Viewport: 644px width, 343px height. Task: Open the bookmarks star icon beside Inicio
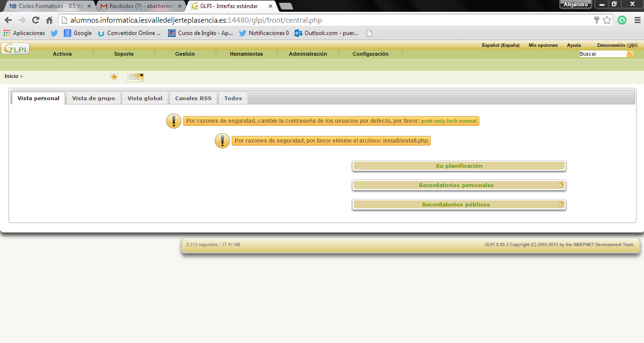[x=114, y=77]
